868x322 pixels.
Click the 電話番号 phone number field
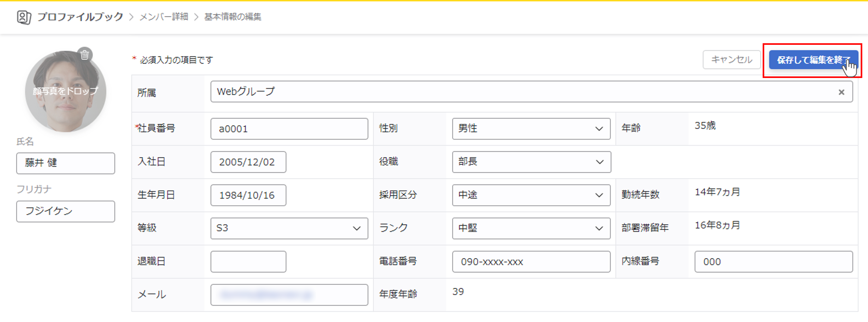pyautogui.click(x=531, y=262)
